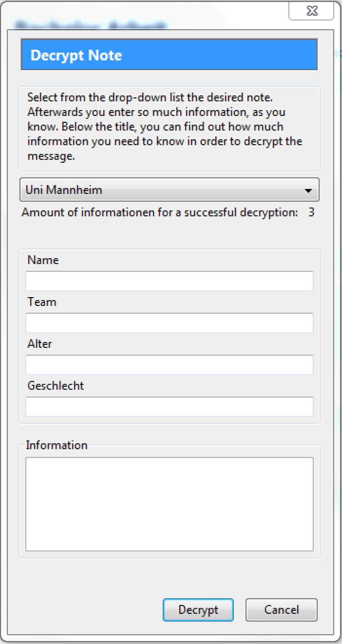Click the Name field label
Image resolution: width=342 pixels, height=644 pixels.
coord(43,260)
